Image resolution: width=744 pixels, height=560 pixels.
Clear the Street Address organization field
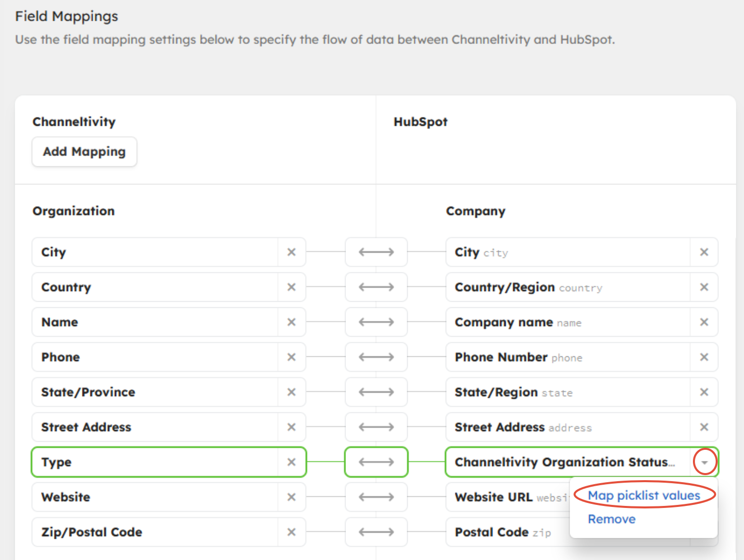pos(291,427)
